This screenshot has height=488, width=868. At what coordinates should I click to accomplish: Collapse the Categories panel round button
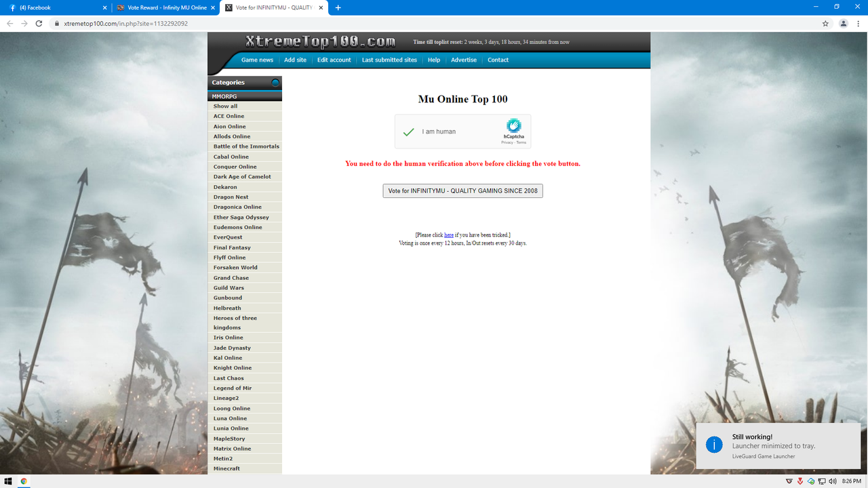click(275, 83)
